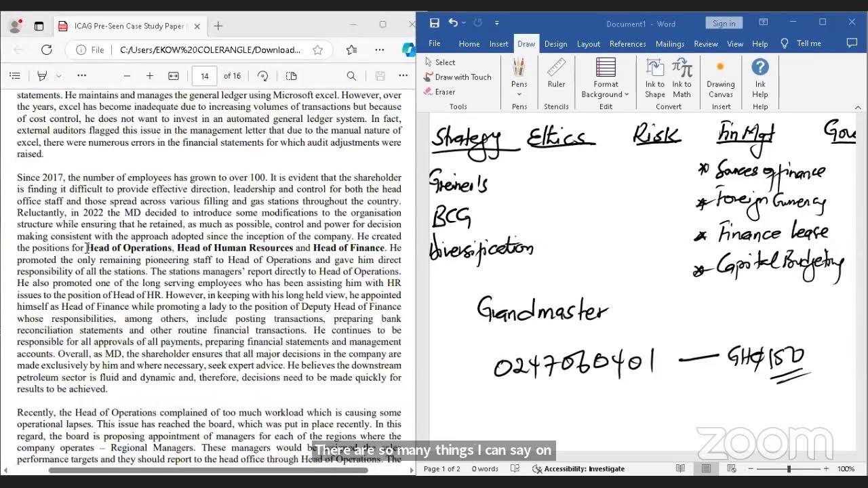The image size is (868, 488).
Task: Launch Ink to Math converter
Action: tap(682, 78)
